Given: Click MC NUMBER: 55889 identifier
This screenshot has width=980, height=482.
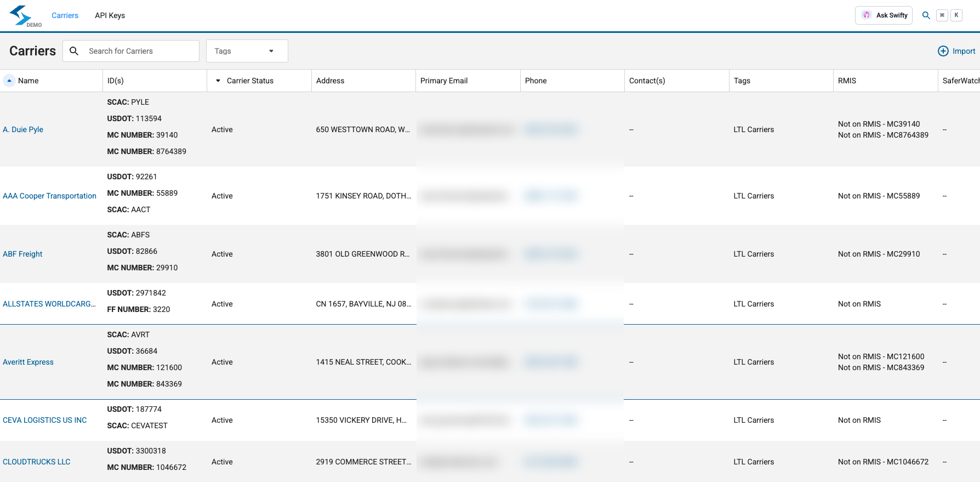Looking at the screenshot, I should pyautogui.click(x=143, y=193).
